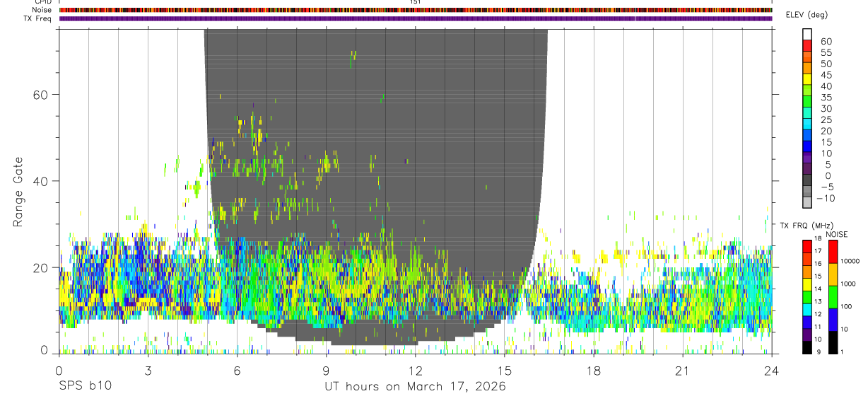Pick the cyan segment of TX FRQ bar
The width and height of the screenshot is (868, 401).
807,309
